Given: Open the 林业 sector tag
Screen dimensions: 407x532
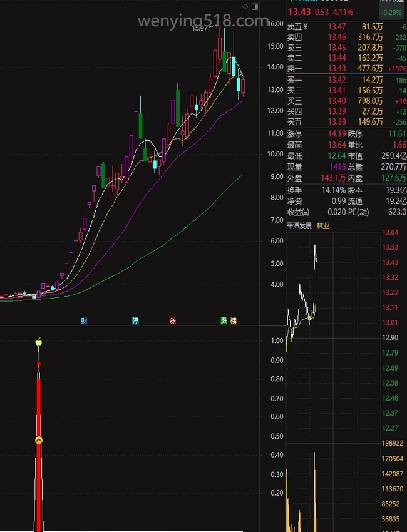Looking at the screenshot, I should coord(322,226).
